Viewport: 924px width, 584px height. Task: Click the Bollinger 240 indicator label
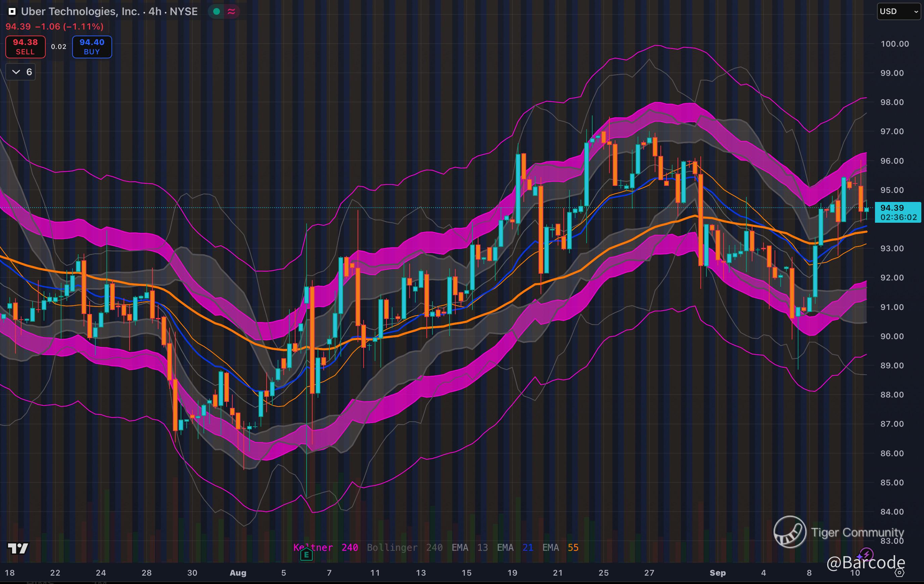coord(405,547)
